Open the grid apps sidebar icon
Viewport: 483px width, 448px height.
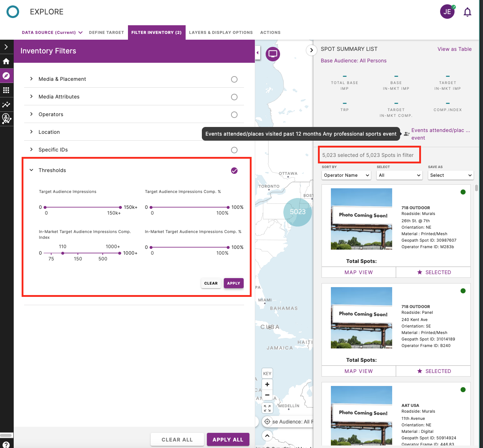(6, 90)
